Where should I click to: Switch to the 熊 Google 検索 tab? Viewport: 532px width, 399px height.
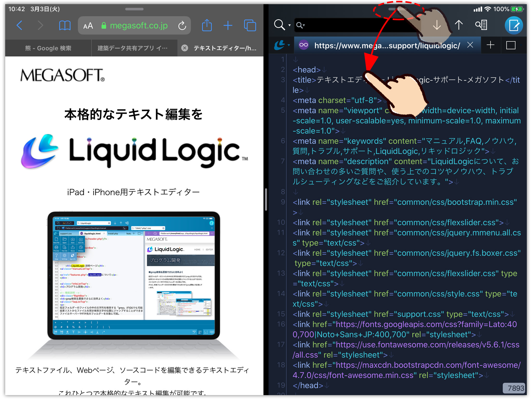point(48,48)
